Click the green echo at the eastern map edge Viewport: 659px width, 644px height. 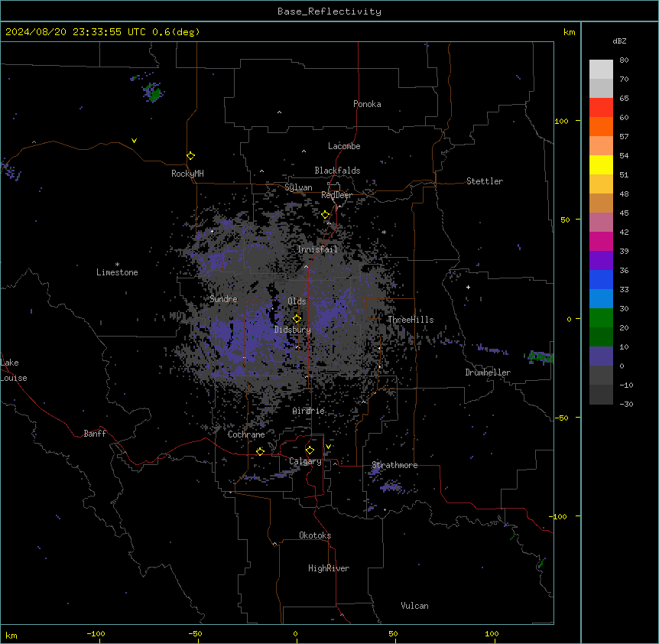pyautogui.click(x=541, y=357)
